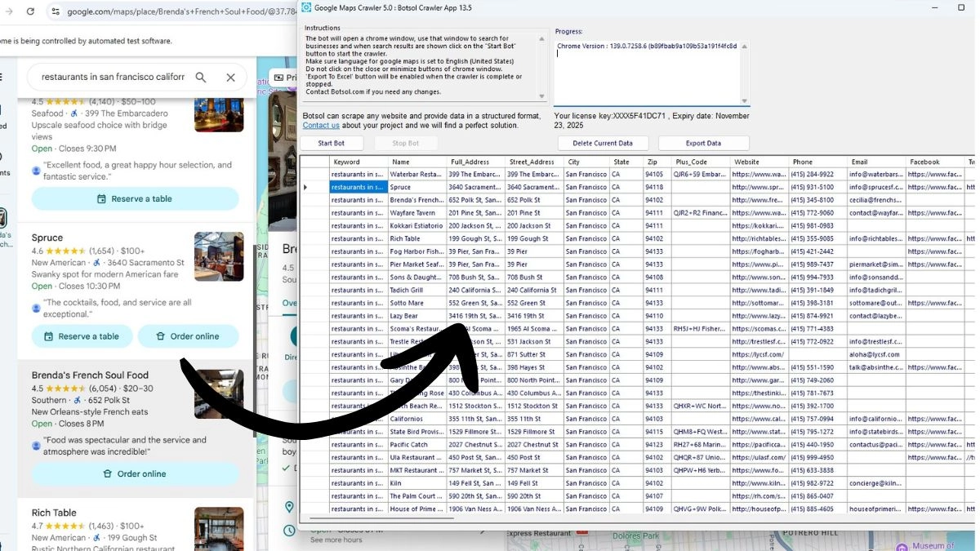Click the Google Maps search input field
Viewport: 980px width, 551px height.
pyautogui.click(x=113, y=77)
